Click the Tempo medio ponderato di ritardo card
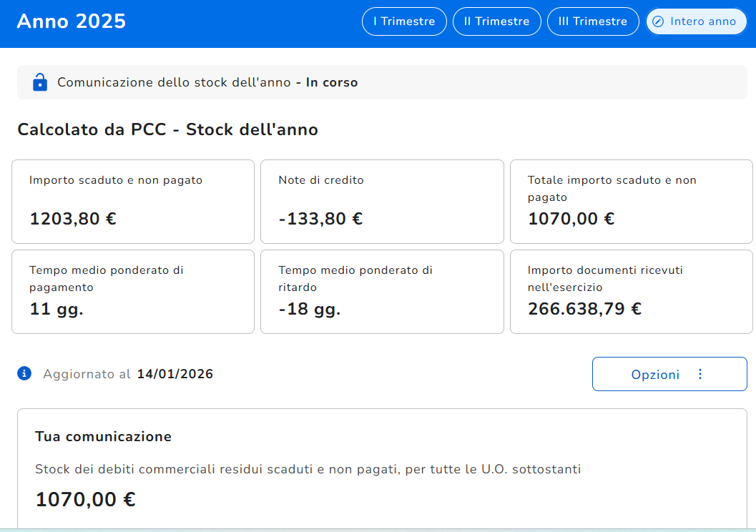756x532 pixels. tap(382, 292)
